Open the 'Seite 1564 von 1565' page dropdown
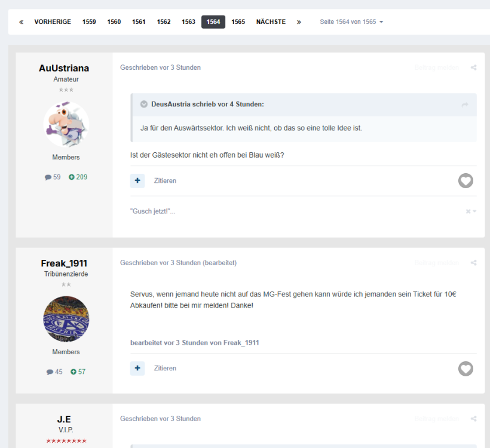The image size is (490, 448). tap(351, 22)
